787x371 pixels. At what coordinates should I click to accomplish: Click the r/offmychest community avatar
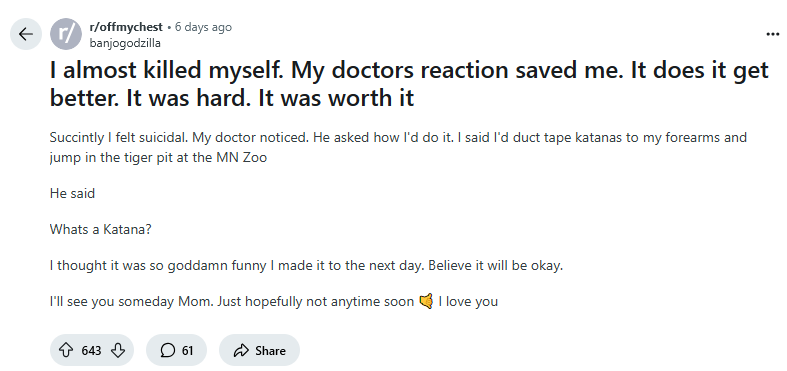[x=66, y=34]
